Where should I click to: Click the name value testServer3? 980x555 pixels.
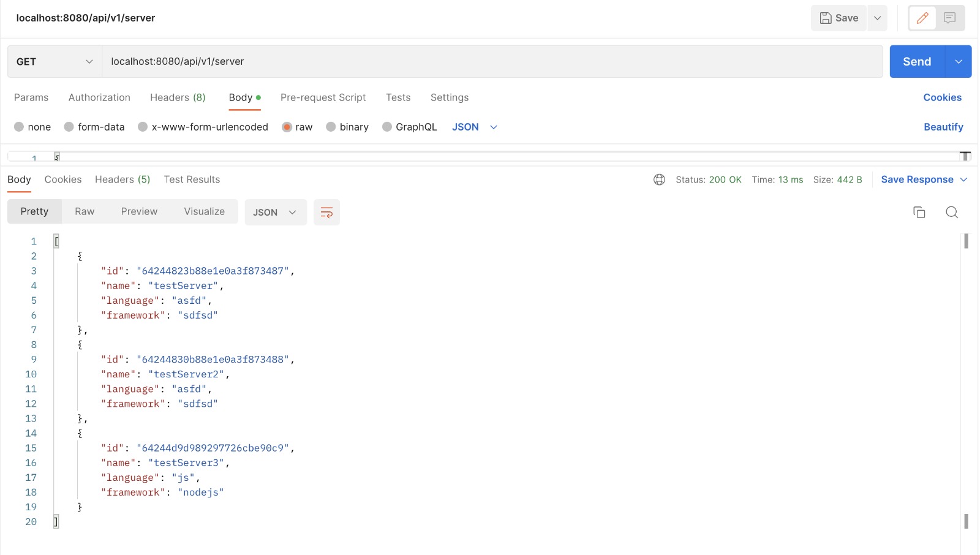click(186, 463)
